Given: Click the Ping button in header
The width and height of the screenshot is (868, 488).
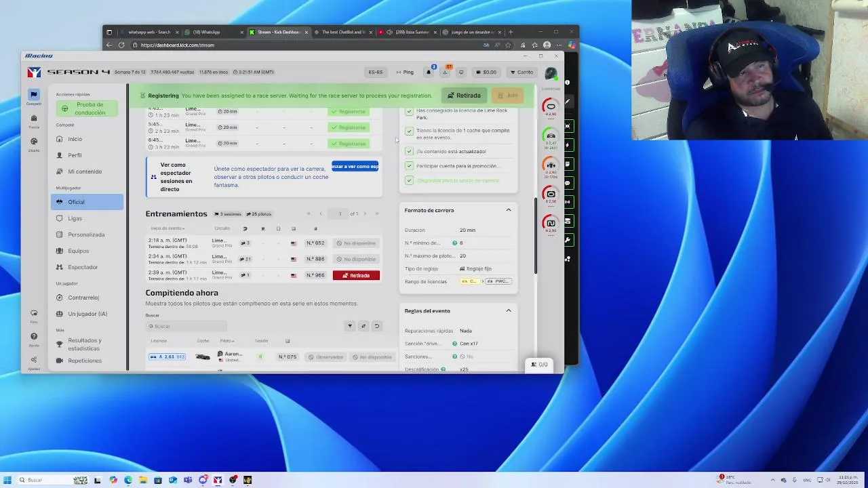Looking at the screenshot, I should point(405,72).
